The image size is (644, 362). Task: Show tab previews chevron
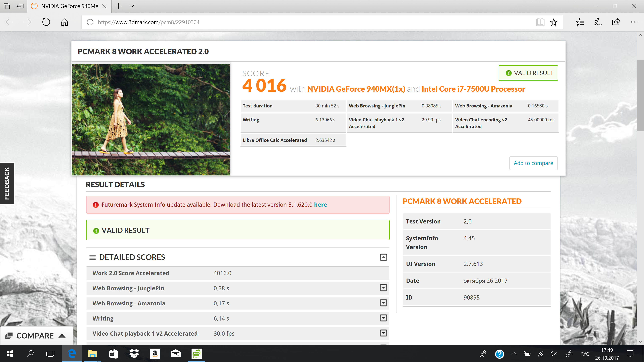pos(132,6)
